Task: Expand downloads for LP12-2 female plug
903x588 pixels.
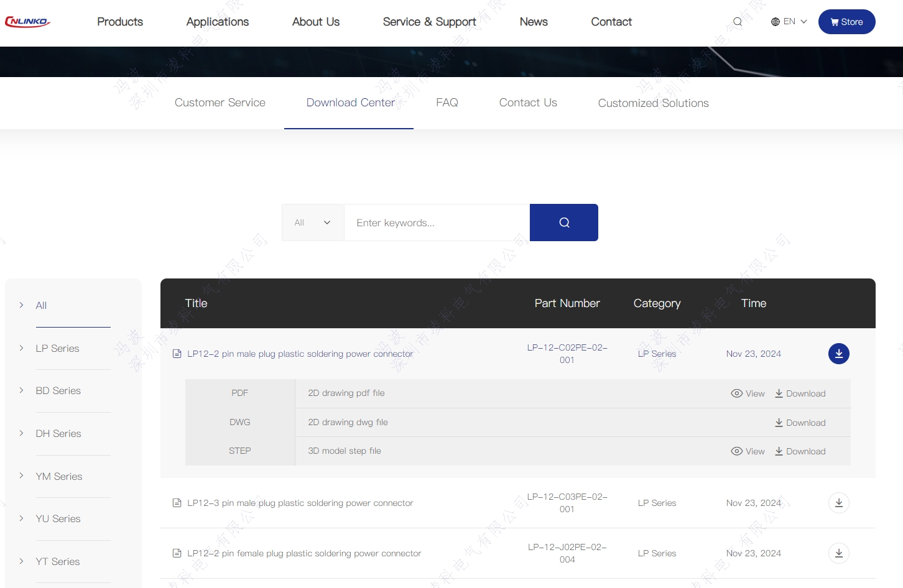Action: click(x=839, y=553)
